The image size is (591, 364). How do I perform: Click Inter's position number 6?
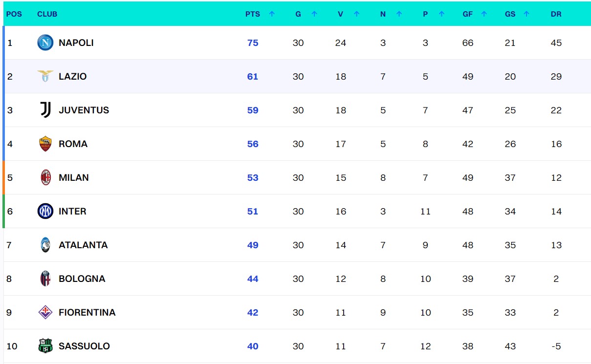10,211
